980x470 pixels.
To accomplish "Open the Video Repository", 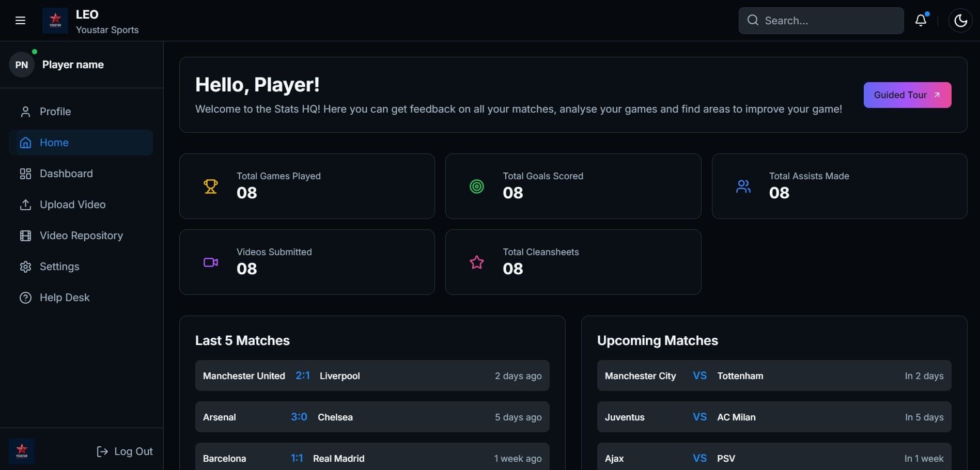I will 81,236.
